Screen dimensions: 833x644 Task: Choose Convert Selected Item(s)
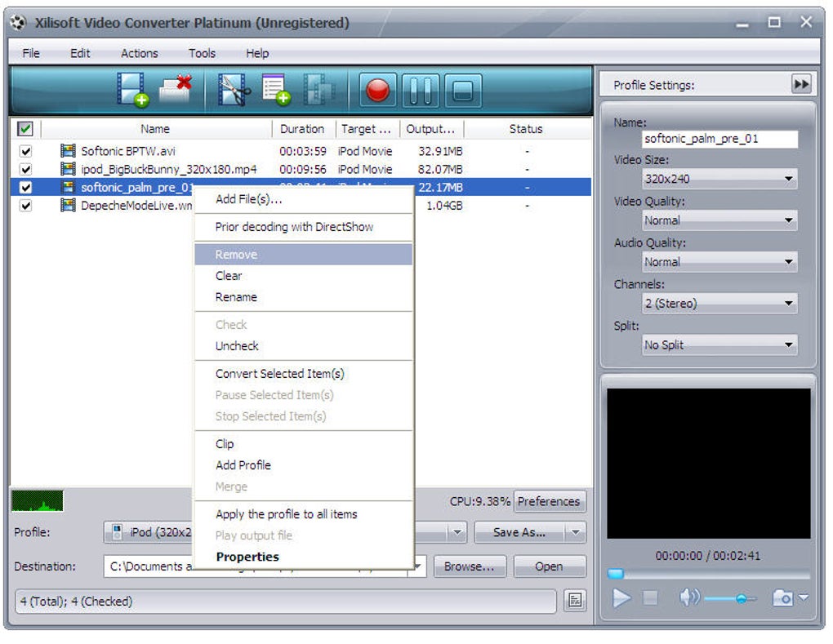point(304,373)
